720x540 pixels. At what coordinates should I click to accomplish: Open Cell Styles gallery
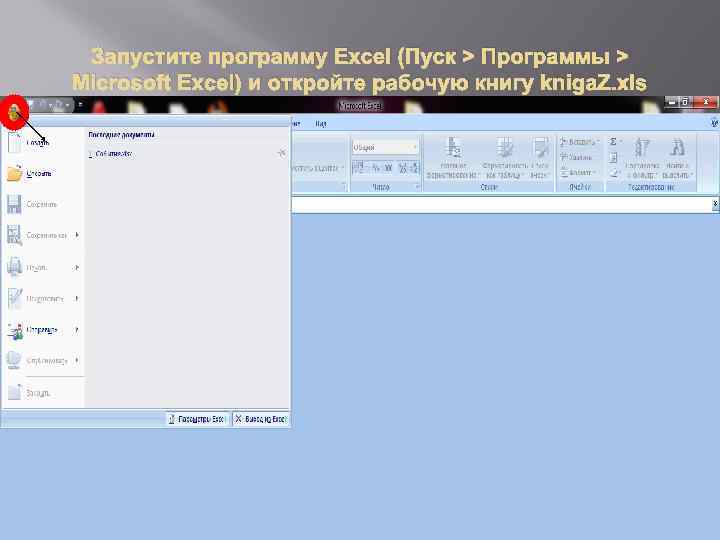click(x=540, y=158)
